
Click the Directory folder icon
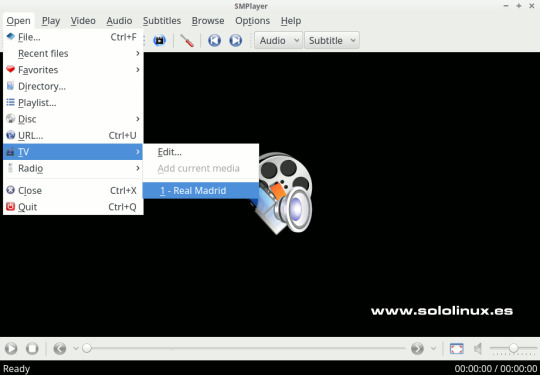[x=11, y=86]
